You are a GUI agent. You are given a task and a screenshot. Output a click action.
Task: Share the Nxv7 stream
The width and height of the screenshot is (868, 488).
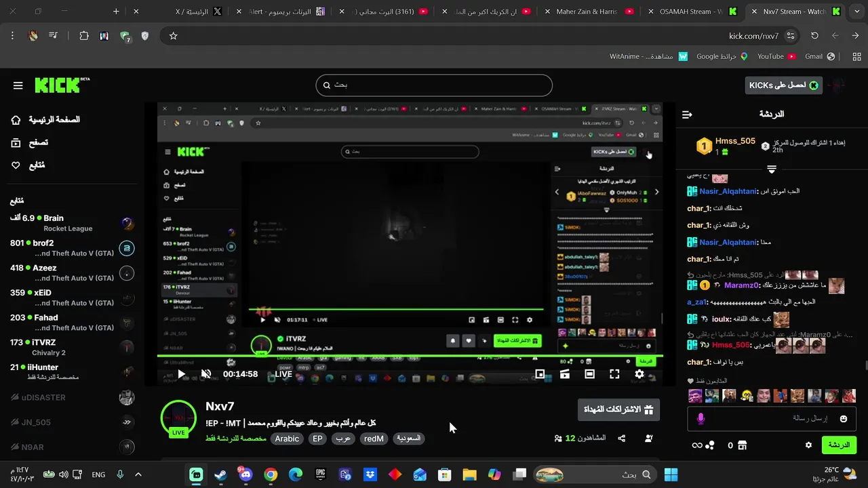pos(622,439)
